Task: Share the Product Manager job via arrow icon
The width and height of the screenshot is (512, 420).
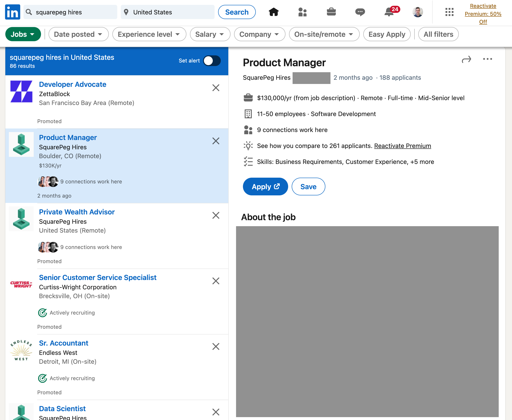Action: coord(466,59)
